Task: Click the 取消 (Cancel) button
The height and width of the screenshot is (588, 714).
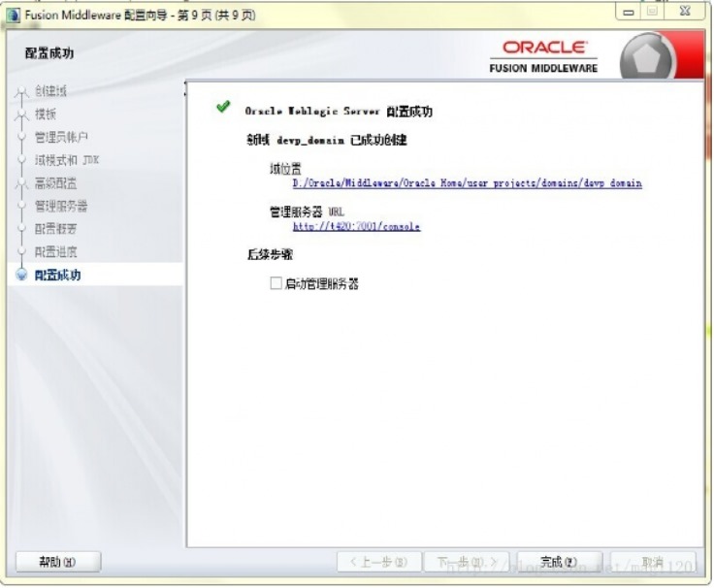Action: click(653, 562)
